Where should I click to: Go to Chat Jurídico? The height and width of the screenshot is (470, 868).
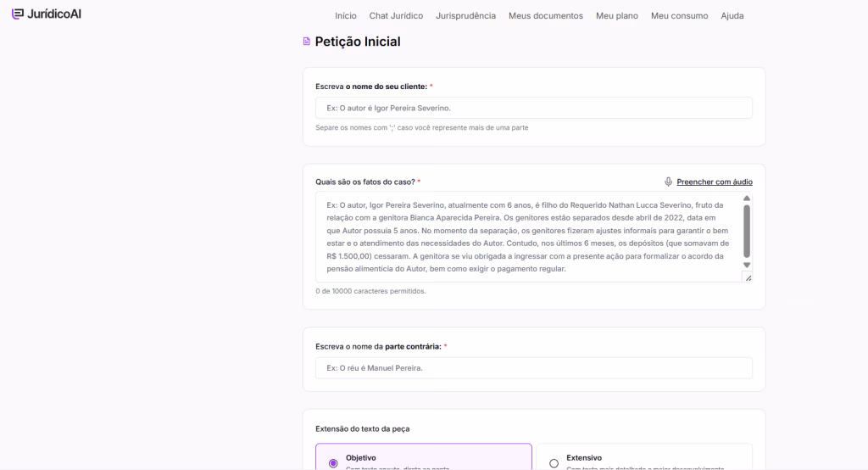pyautogui.click(x=396, y=16)
